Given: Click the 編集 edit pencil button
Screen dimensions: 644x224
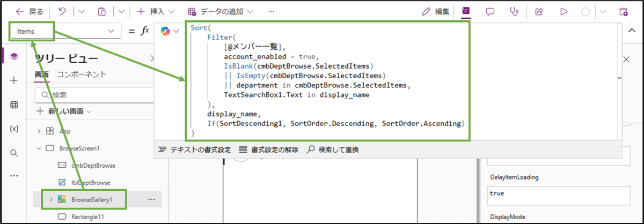Looking at the screenshot, I should (x=435, y=11).
